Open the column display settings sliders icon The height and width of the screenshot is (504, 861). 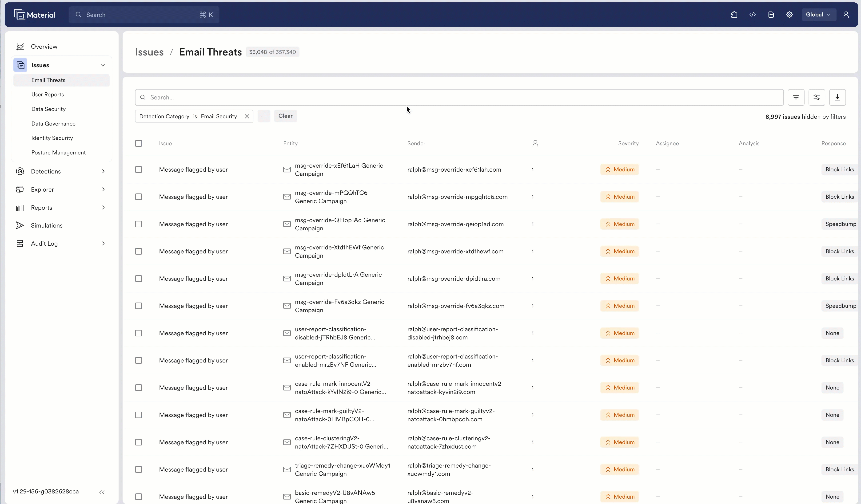tap(817, 97)
